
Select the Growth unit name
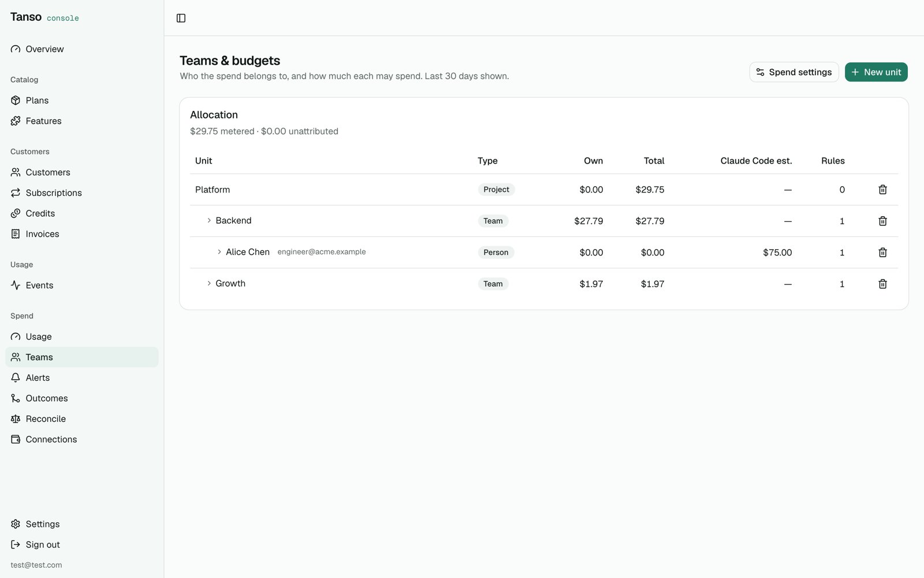tap(230, 283)
